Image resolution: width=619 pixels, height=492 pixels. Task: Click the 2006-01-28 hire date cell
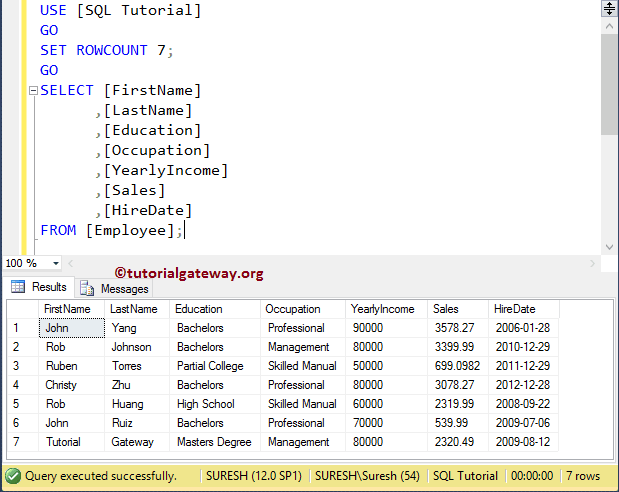524,328
